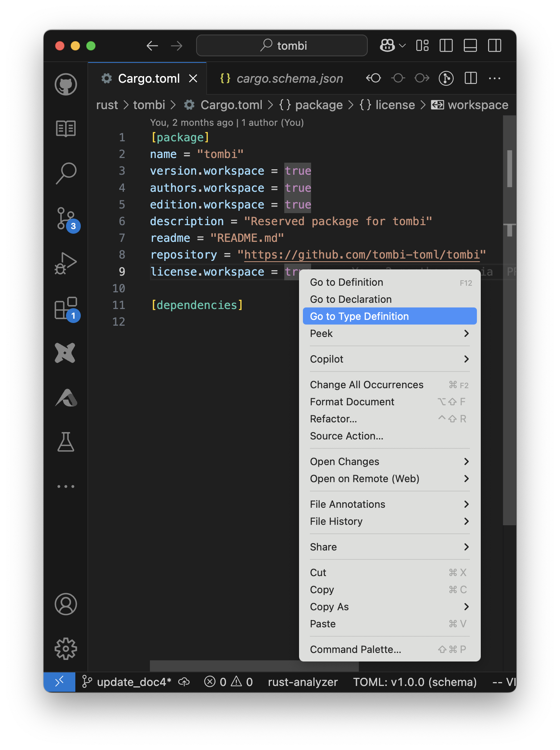560x750 pixels.
Task: Expand the File Annotations submenu
Action: 390,504
